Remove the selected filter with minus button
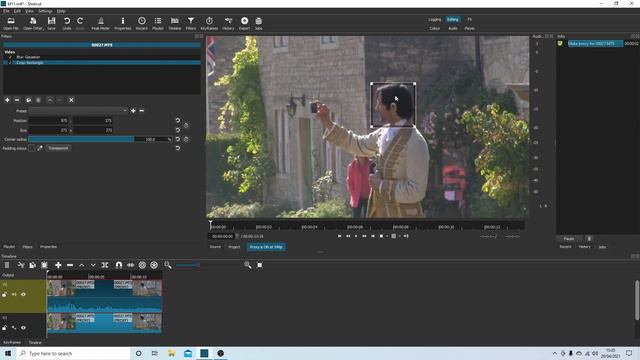The height and width of the screenshot is (360, 640). tap(17, 100)
